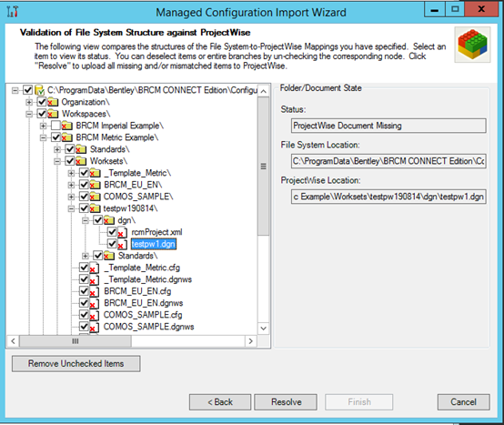This screenshot has height=425, width=504.
Task: Select the rcmProject.xml tree item
Action: [x=156, y=232]
